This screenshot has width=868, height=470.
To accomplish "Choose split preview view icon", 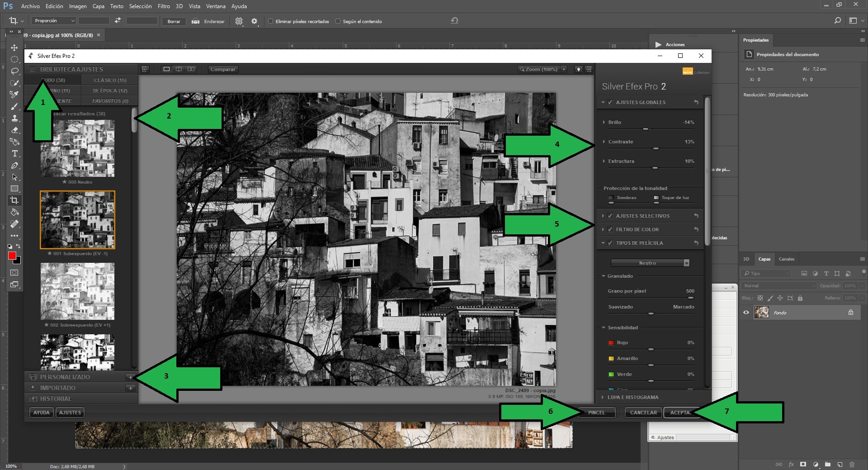I will point(179,69).
